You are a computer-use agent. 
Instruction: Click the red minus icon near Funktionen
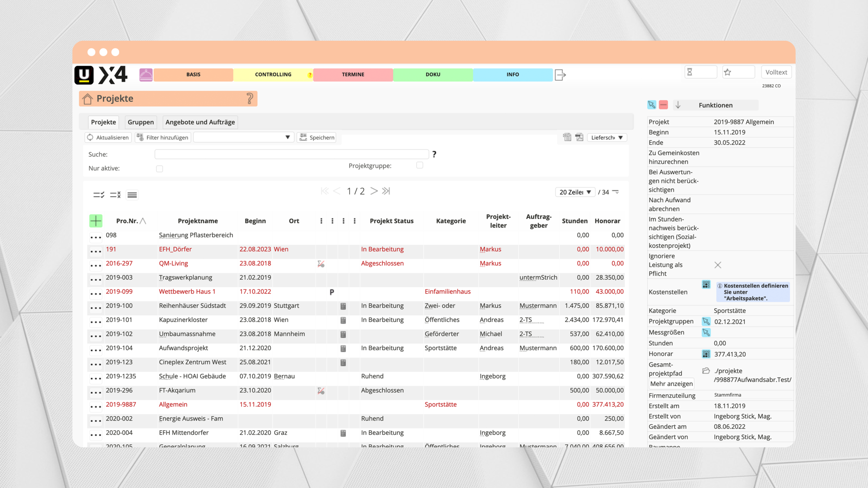[x=663, y=105]
